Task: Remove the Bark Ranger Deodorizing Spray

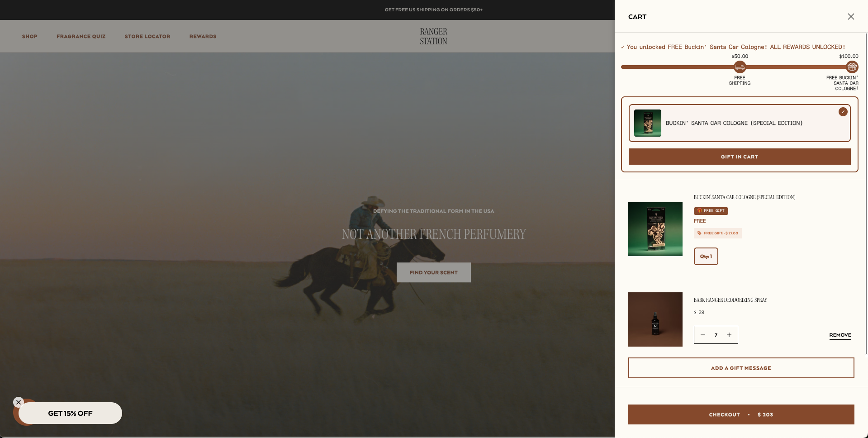Action: [x=840, y=335]
